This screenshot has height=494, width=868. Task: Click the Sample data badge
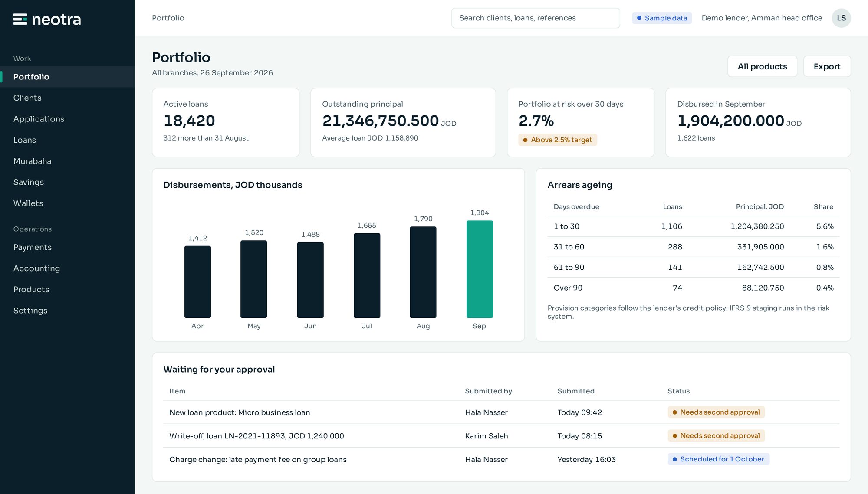pyautogui.click(x=661, y=18)
